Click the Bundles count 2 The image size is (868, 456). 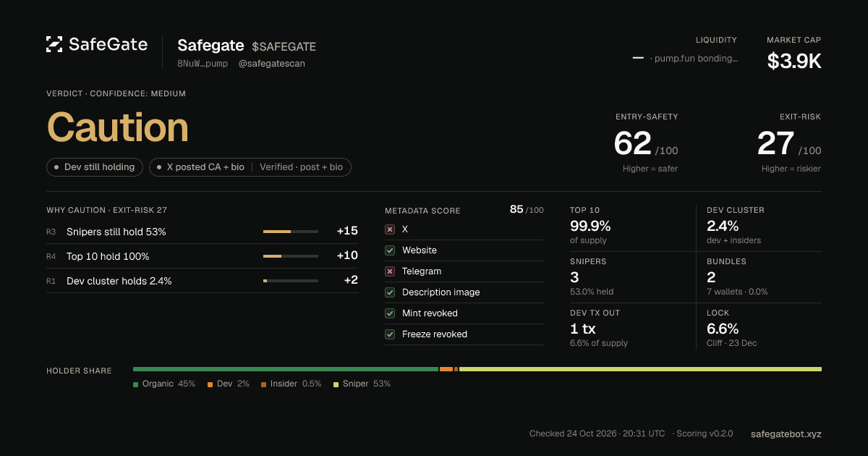coord(711,277)
